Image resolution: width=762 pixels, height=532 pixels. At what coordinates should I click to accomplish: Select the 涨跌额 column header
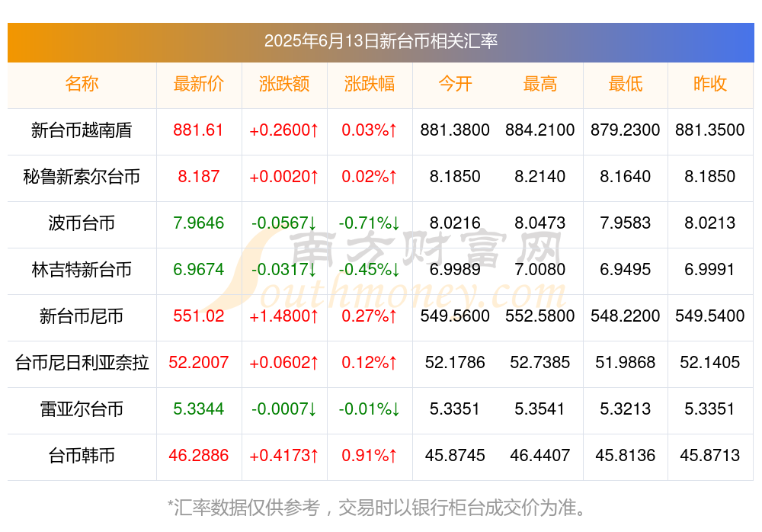[x=283, y=84]
